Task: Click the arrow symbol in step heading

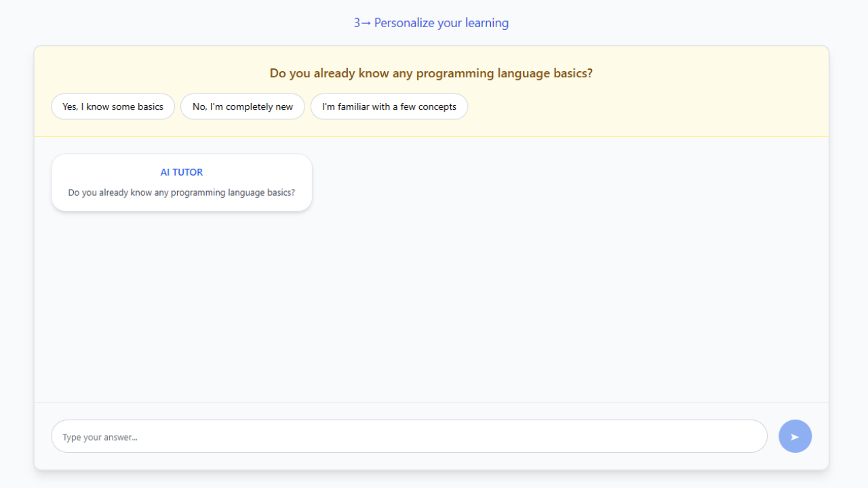Action: point(366,23)
